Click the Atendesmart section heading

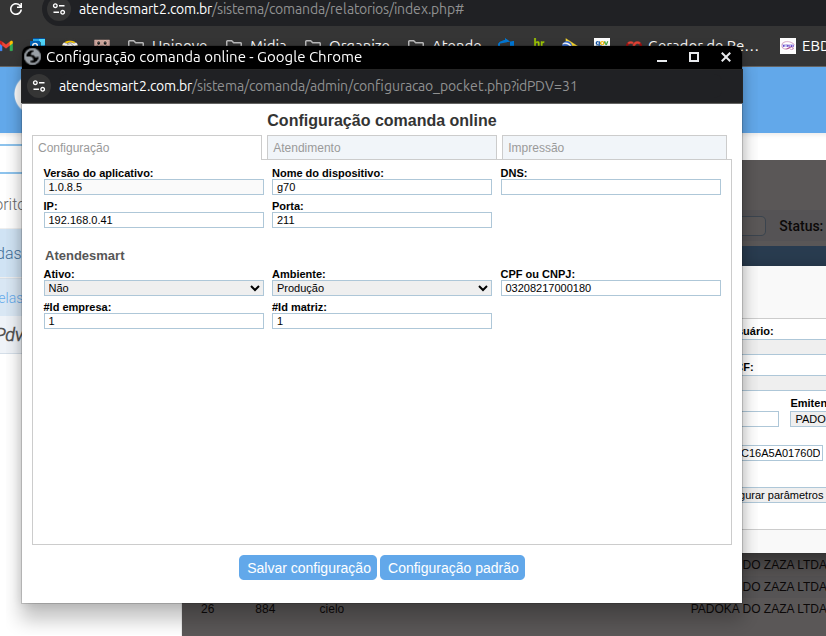(x=85, y=256)
